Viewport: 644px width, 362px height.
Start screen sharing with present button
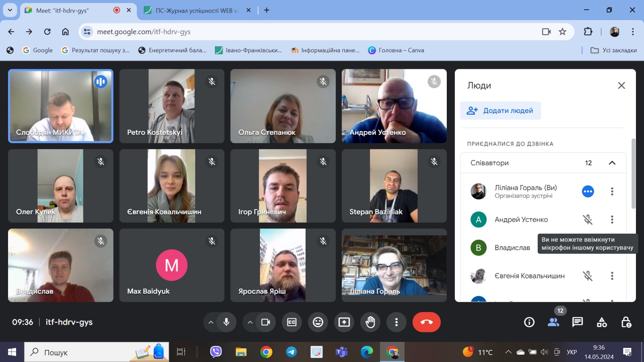pos(344,322)
